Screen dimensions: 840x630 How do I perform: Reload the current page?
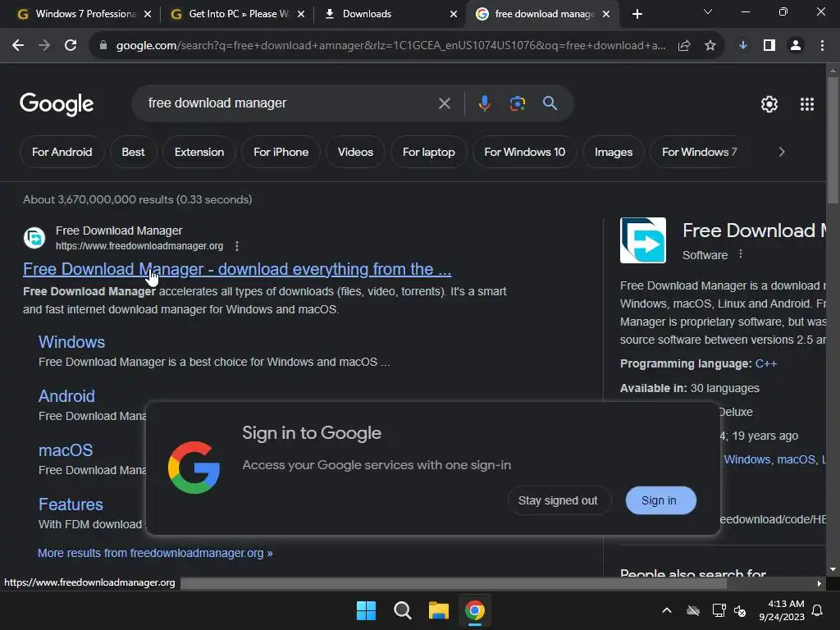tap(71, 46)
